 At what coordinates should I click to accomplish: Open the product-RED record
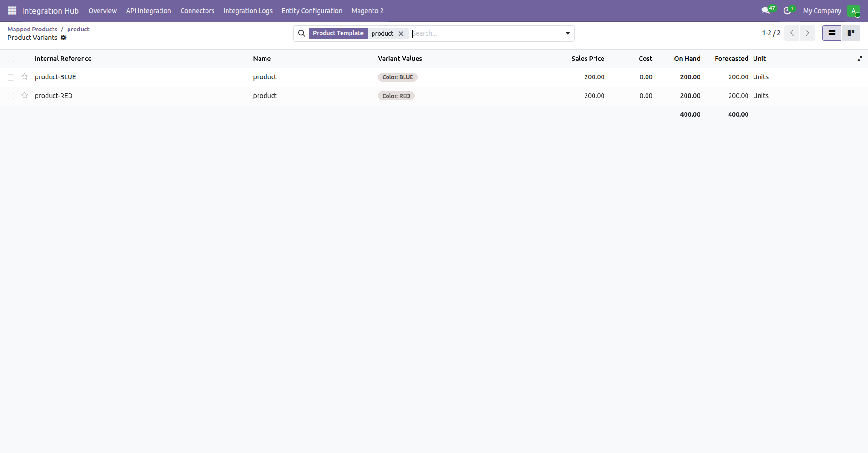pos(53,96)
